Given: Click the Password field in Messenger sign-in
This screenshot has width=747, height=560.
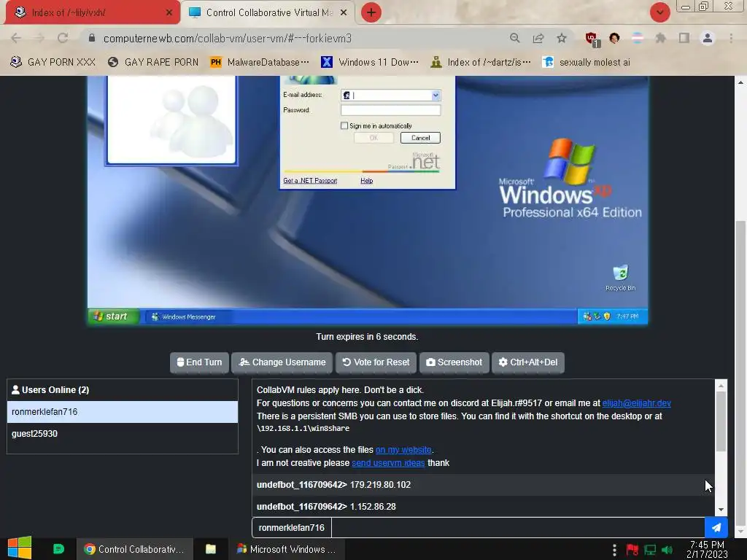Looking at the screenshot, I should coord(391,110).
